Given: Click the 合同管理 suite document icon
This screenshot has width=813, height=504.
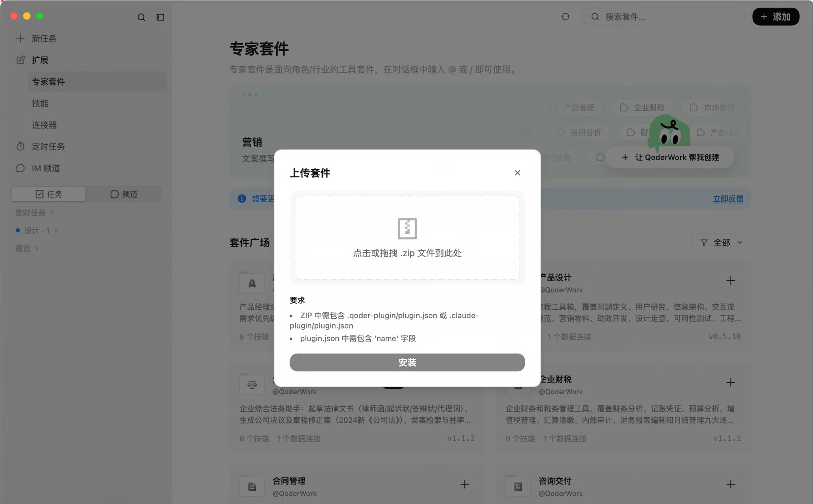Looking at the screenshot, I should tap(252, 486).
